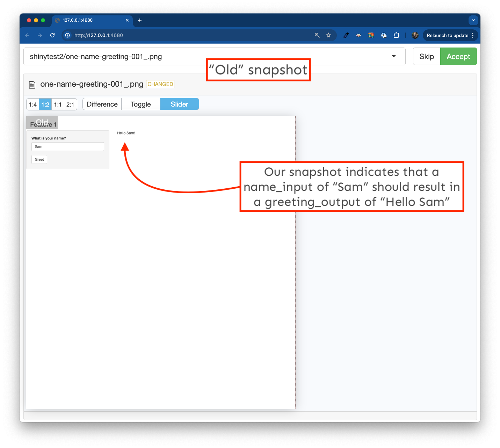
Task: Open the browser Extensions puzzle icon
Action: pyautogui.click(x=396, y=35)
